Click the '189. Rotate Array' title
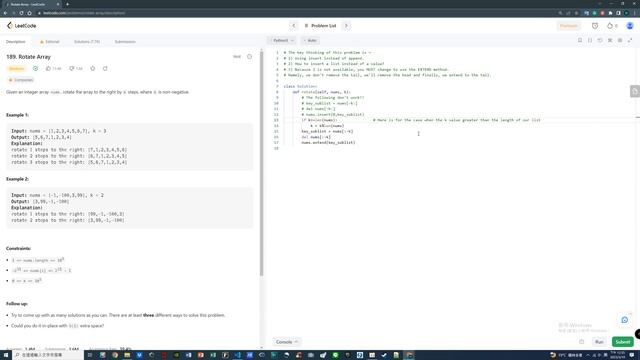 point(29,57)
